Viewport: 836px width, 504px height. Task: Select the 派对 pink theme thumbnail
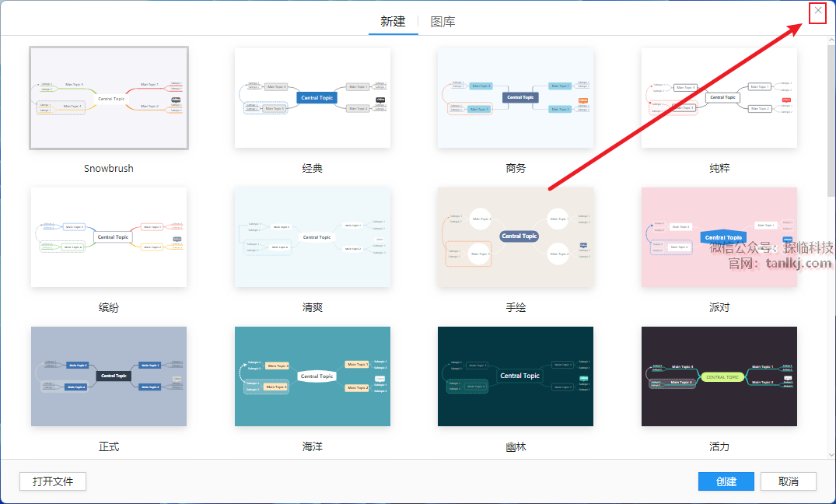(719, 237)
